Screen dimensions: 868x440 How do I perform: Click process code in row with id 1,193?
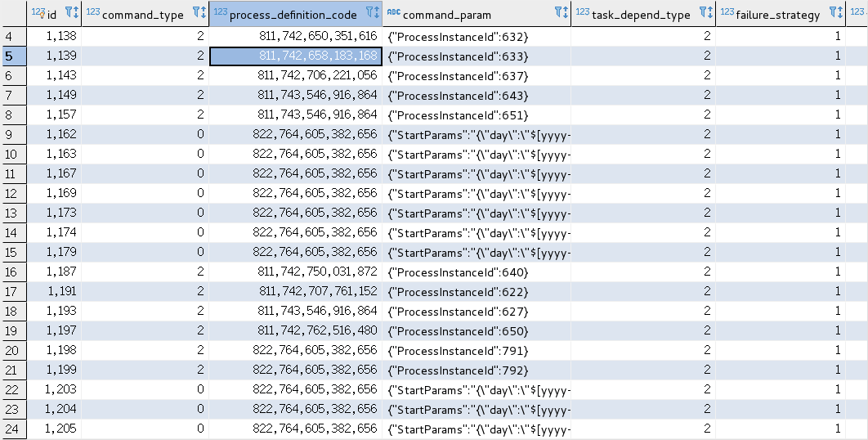296,311
